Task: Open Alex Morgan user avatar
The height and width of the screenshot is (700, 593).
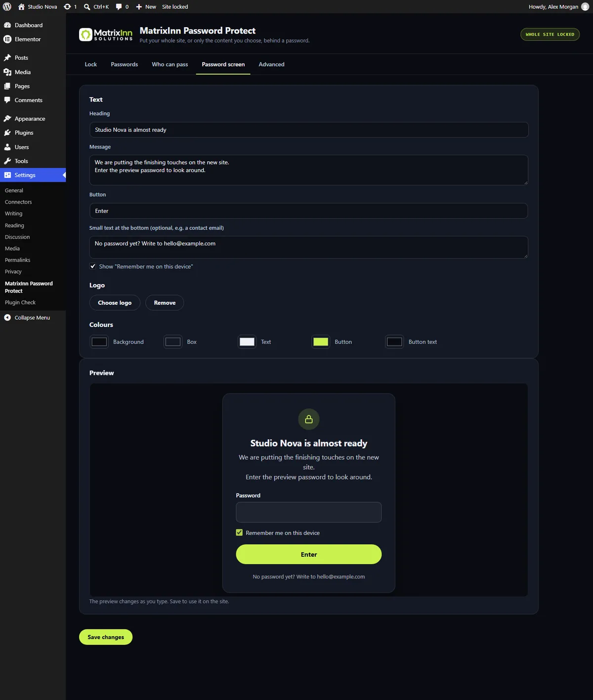Action: pos(585,6)
